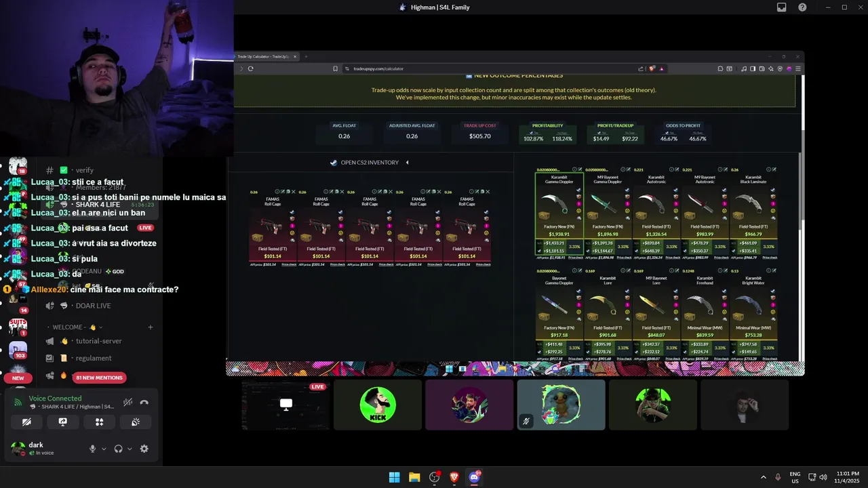
Task: Show hidden system tray icons
Action: tap(764, 477)
